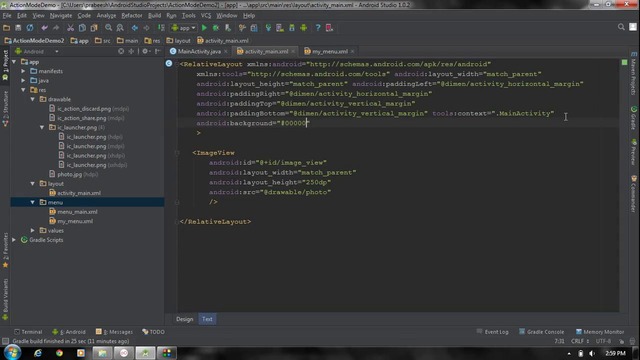This screenshot has height=360, width=640.
Task: Toggle the Structure side tool window
Action: click(x=5, y=109)
